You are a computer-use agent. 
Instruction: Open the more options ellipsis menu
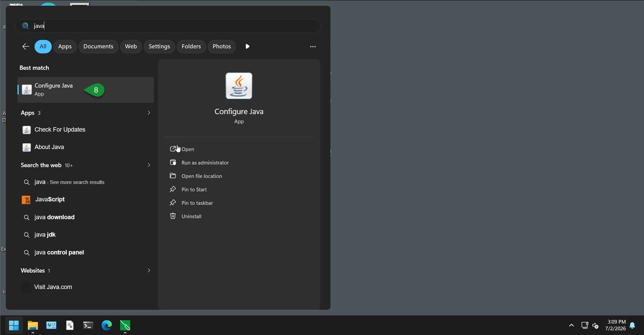point(313,47)
